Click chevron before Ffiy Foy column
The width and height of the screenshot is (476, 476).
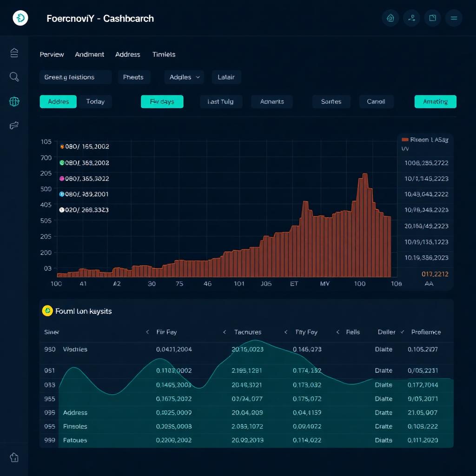(286, 332)
